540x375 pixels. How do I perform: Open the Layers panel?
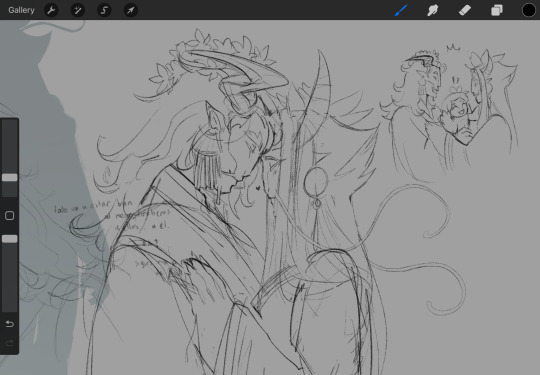click(x=497, y=10)
